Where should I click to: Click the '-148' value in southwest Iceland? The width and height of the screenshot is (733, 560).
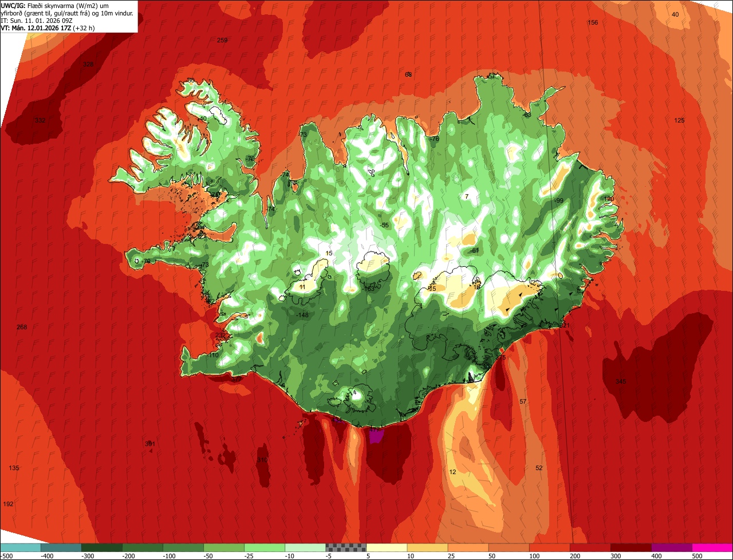(302, 315)
